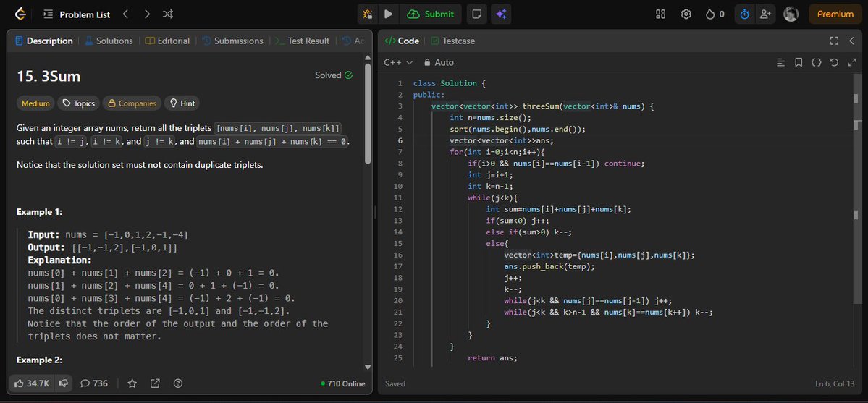Go to next problem arrow
The height and width of the screenshot is (403, 868).
click(147, 14)
